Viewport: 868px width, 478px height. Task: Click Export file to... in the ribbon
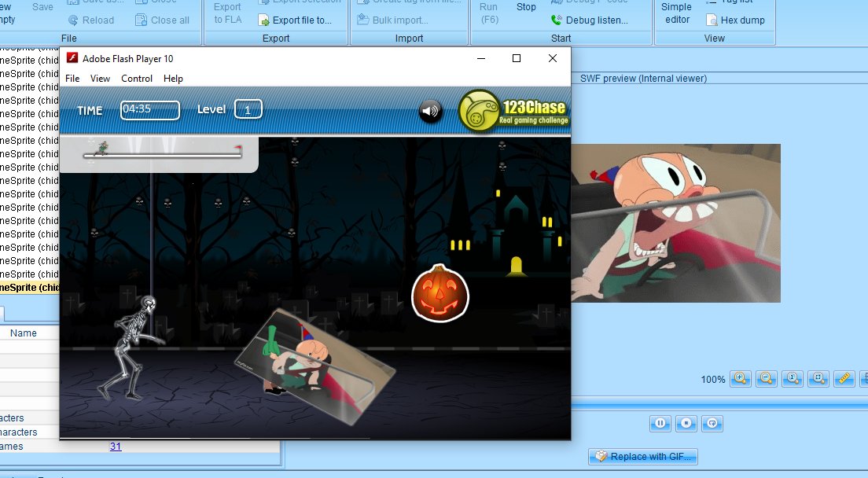tap(295, 20)
